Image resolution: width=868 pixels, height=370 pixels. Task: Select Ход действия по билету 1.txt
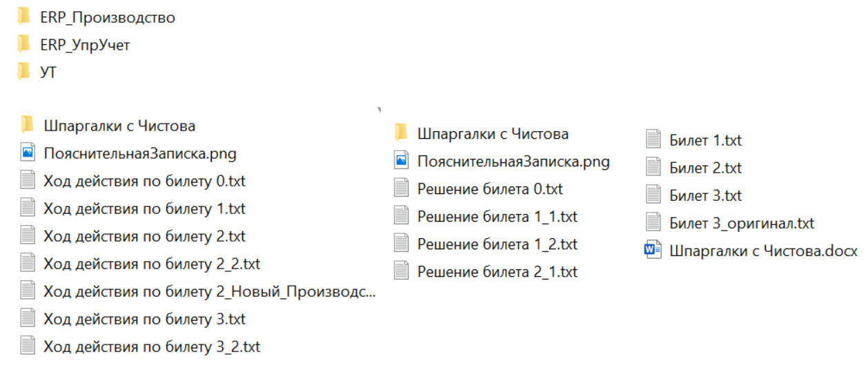coord(144,208)
